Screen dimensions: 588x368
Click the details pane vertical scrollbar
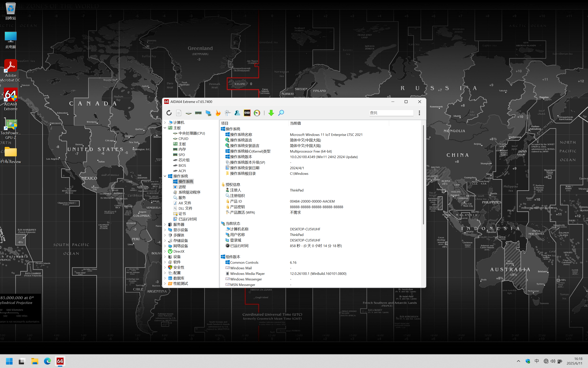(423, 175)
